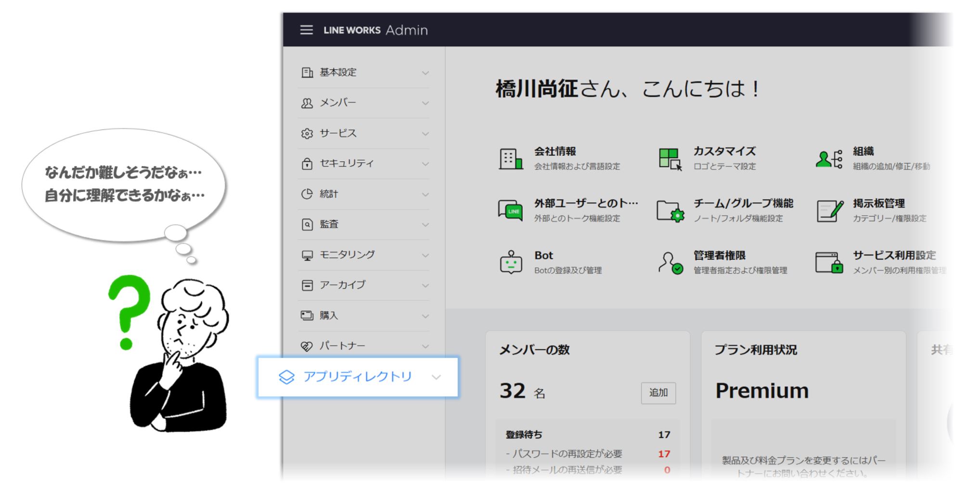Click the 会社情報 building icon
Image resolution: width=980 pixels, height=500 pixels.
[x=510, y=158]
